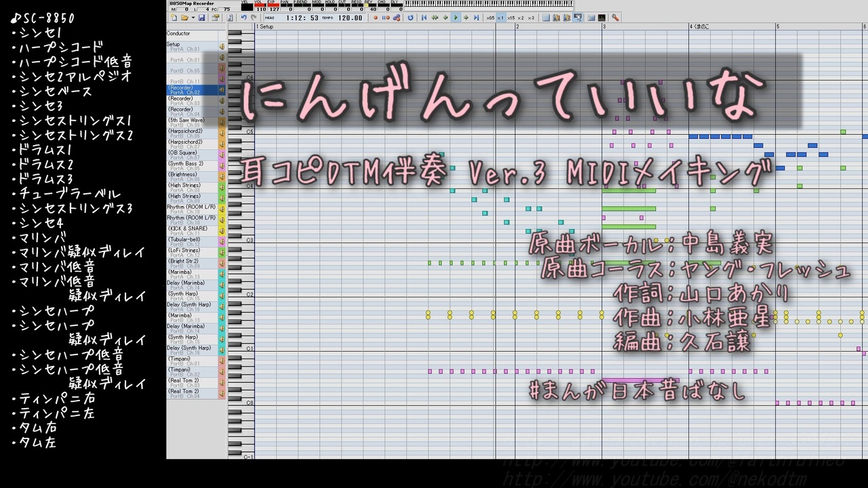The width and height of the screenshot is (868, 488).
Task: Open settings with the wrench icon
Action: click(x=614, y=18)
